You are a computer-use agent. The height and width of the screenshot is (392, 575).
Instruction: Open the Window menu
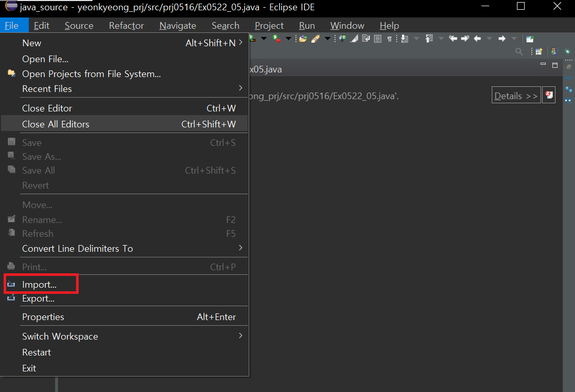pyautogui.click(x=347, y=26)
